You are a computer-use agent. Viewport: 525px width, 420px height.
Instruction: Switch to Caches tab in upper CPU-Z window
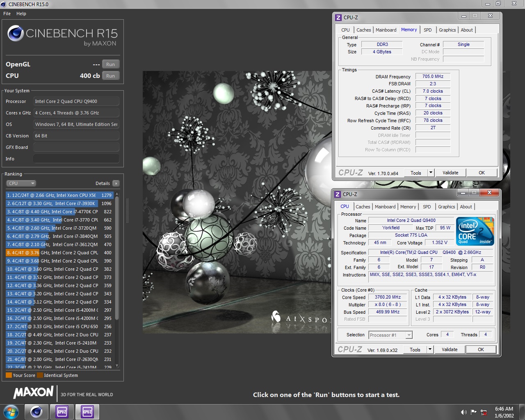coord(363,30)
